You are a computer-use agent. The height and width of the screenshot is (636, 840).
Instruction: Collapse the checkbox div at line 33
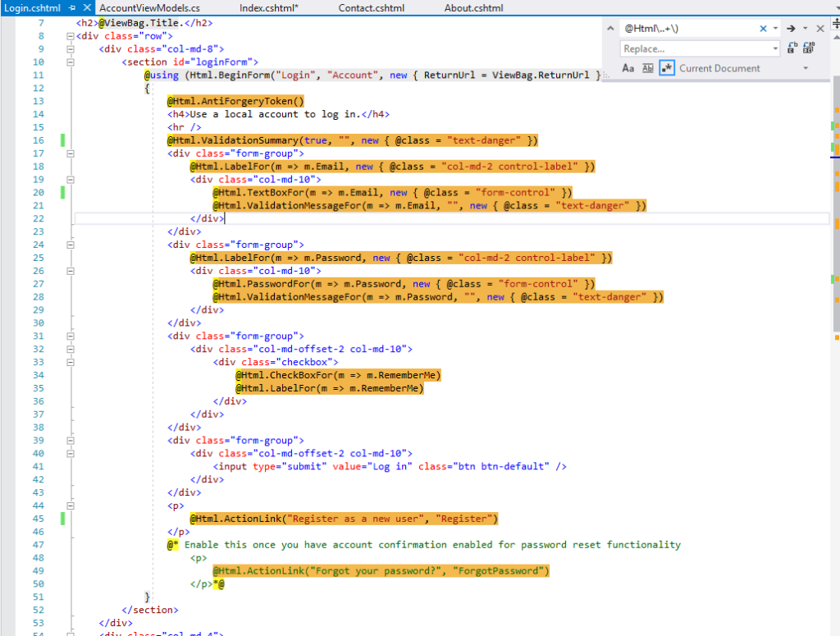click(x=70, y=361)
